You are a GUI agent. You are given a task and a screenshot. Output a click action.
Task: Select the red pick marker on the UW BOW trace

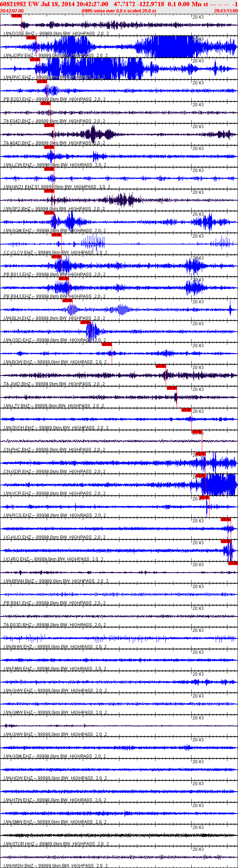pyautogui.click(x=107, y=344)
